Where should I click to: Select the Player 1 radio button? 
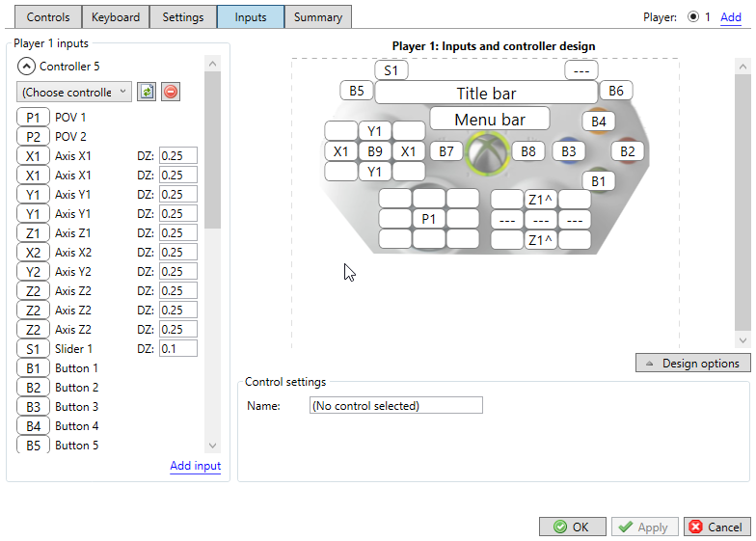[693, 17]
